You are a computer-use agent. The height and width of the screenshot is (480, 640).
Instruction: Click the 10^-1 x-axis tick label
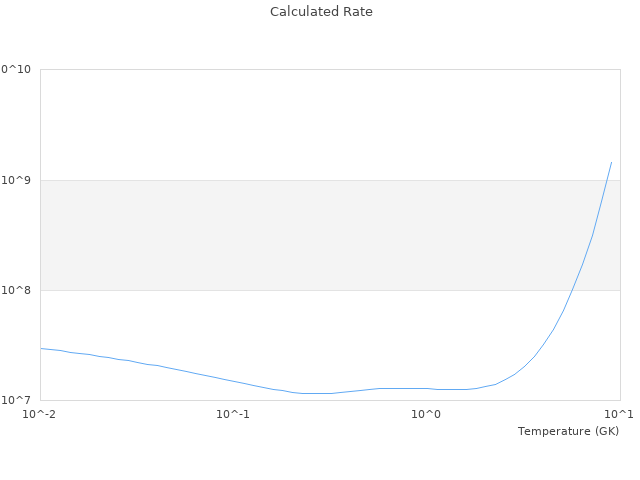point(233,414)
